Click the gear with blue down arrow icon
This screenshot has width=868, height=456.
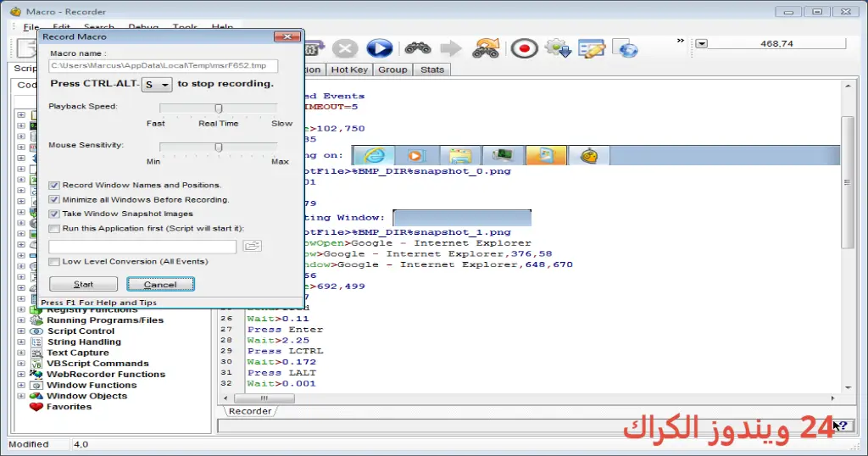(558, 48)
